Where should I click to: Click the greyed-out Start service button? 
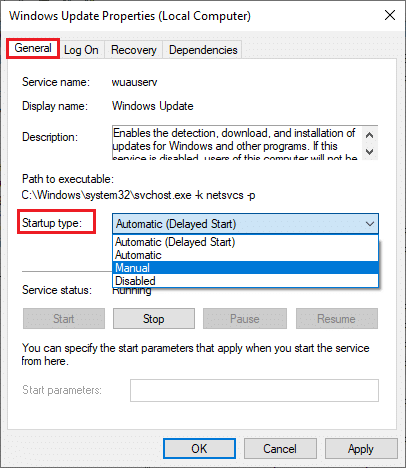[x=64, y=319]
